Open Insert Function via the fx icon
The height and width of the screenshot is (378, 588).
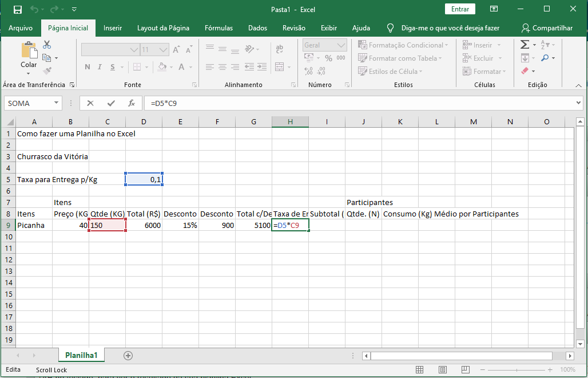pyautogui.click(x=132, y=103)
